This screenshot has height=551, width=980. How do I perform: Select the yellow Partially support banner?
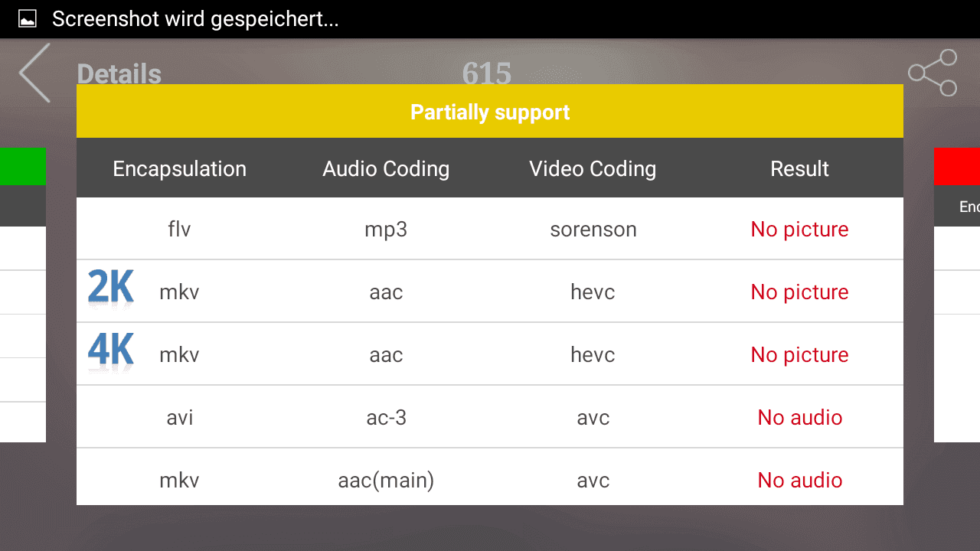(x=490, y=112)
